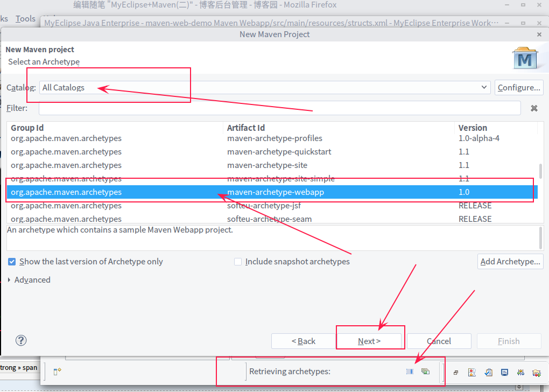549x392 pixels.
Task: Click the sliders settings icon in MyEclipse bottom bar
Action: point(520,373)
